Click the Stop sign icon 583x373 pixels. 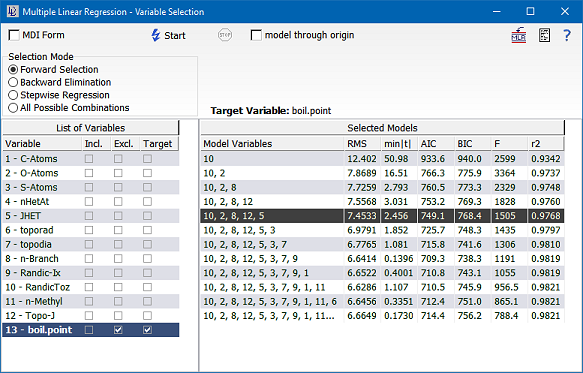point(225,35)
